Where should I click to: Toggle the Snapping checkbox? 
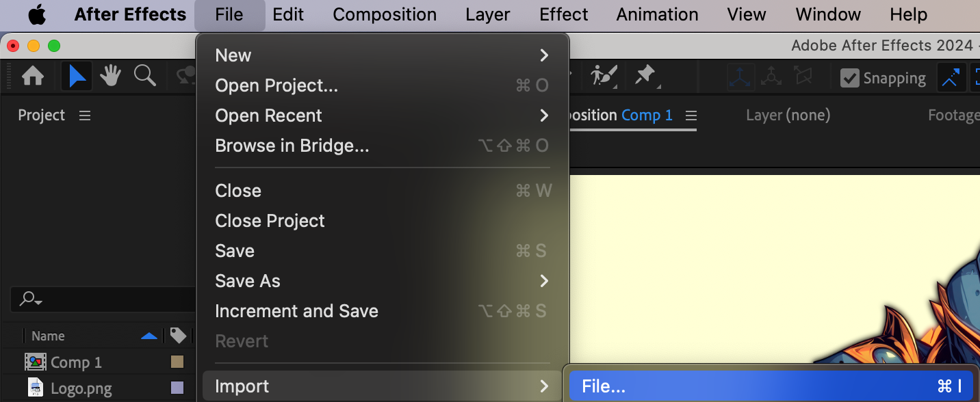tap(849, 78)
